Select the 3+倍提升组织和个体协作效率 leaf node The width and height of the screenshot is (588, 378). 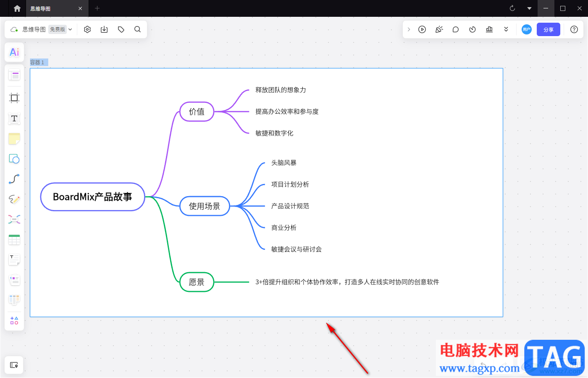pos(347,282)
